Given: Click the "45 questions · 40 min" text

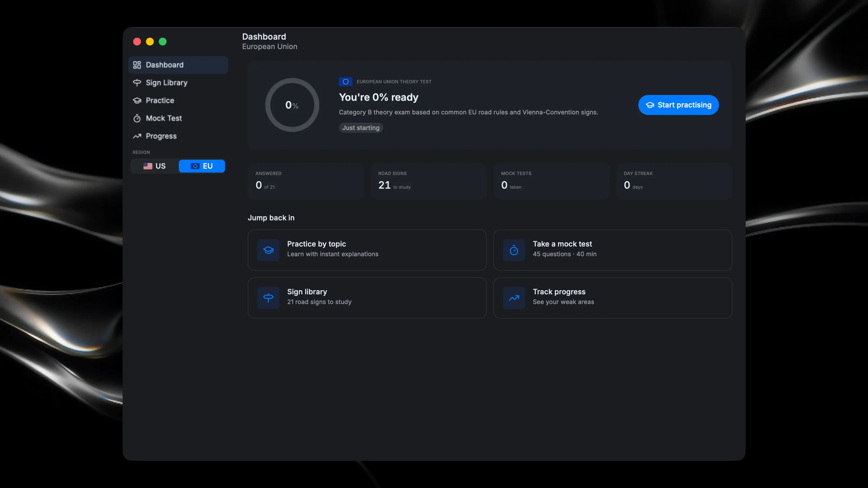Looking at the screenshot, I should point(564,254).
